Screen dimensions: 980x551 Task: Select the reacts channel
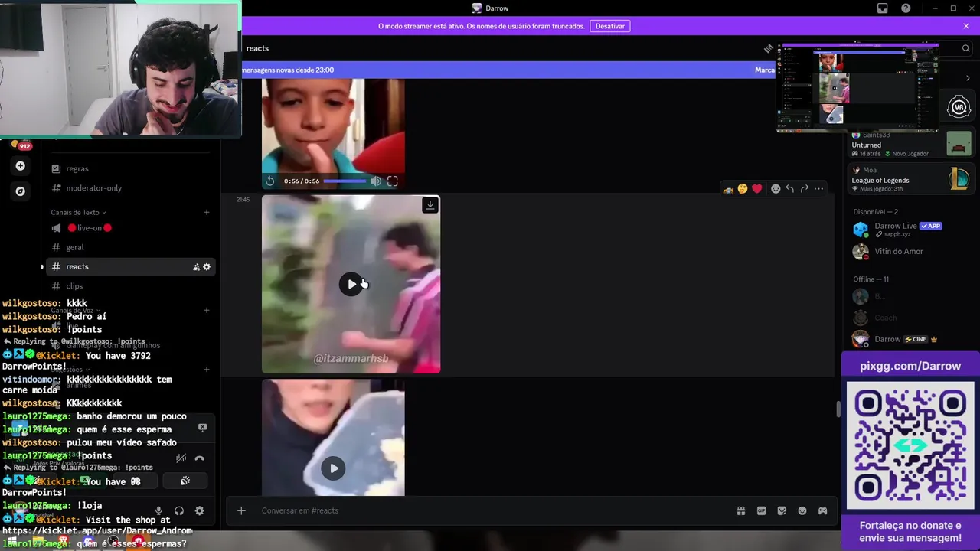[x=77, y=267]
